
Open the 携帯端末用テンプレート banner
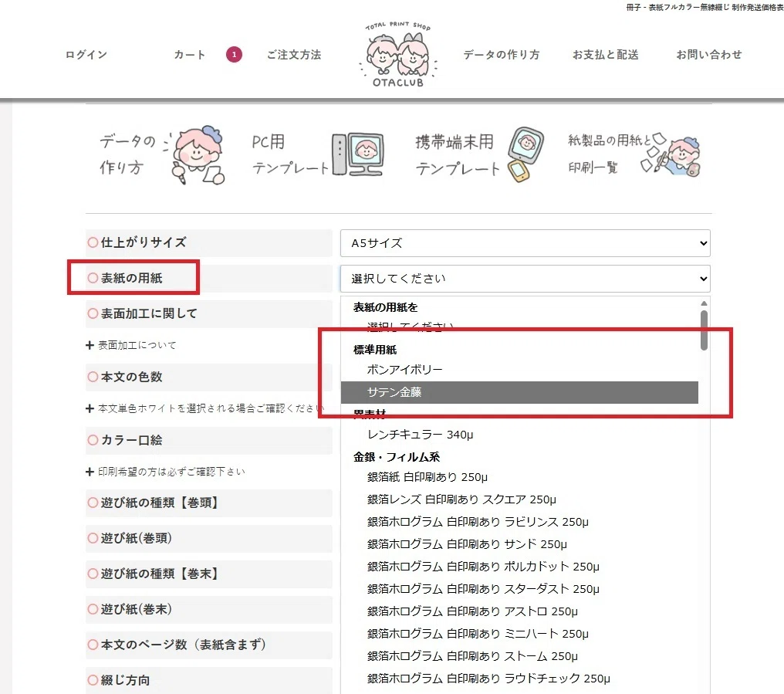click(479, 154)
